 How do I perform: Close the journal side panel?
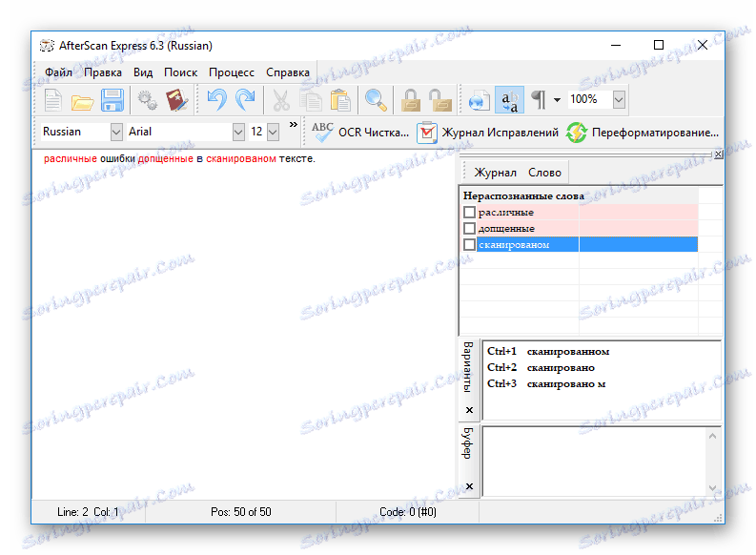click(x=719, y=154)
